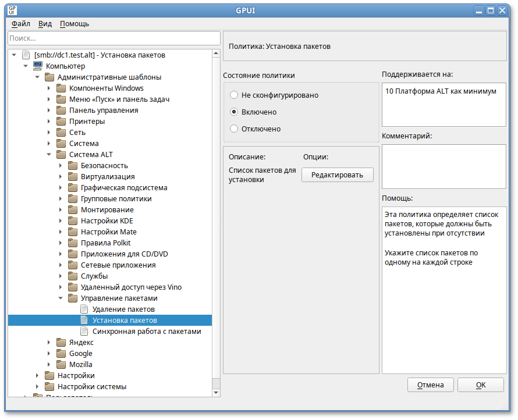Expand the Яндекс folder in the tree
Image resolution: width=518 pixels, height=420 pixels.
[49, 343]
